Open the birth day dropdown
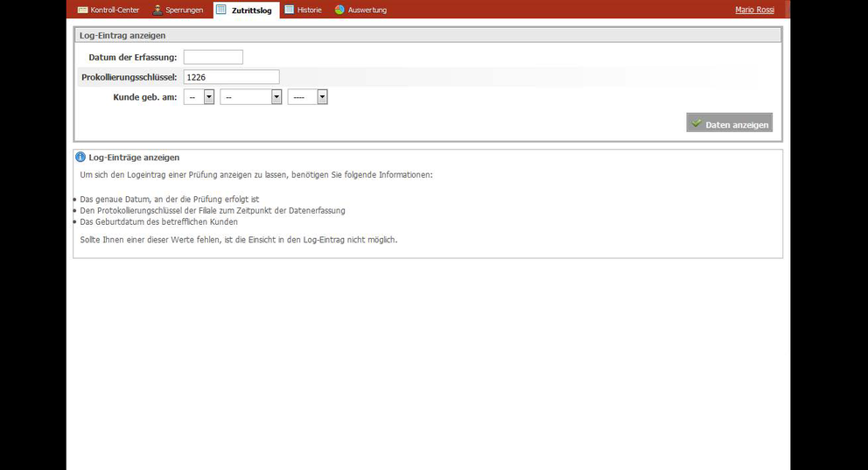868x470 pixels. tap(199, 97)
